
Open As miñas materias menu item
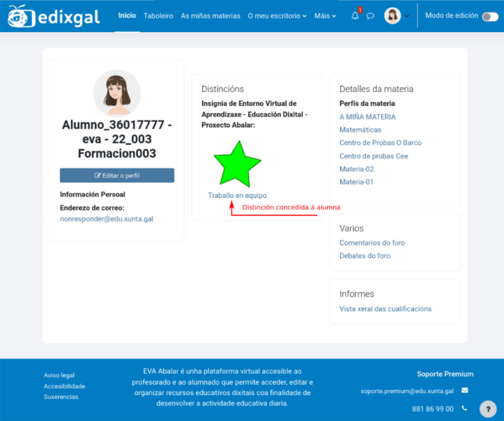(x=212, y=16)
